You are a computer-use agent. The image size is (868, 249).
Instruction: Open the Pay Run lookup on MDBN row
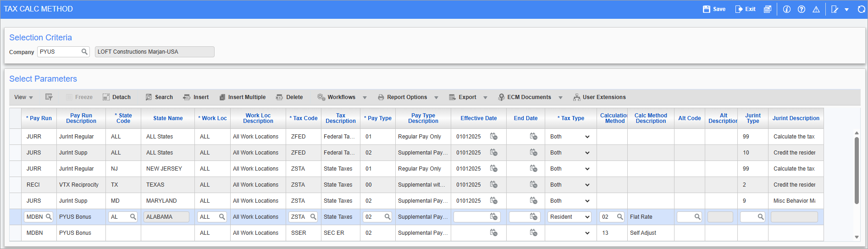[49, 217]
